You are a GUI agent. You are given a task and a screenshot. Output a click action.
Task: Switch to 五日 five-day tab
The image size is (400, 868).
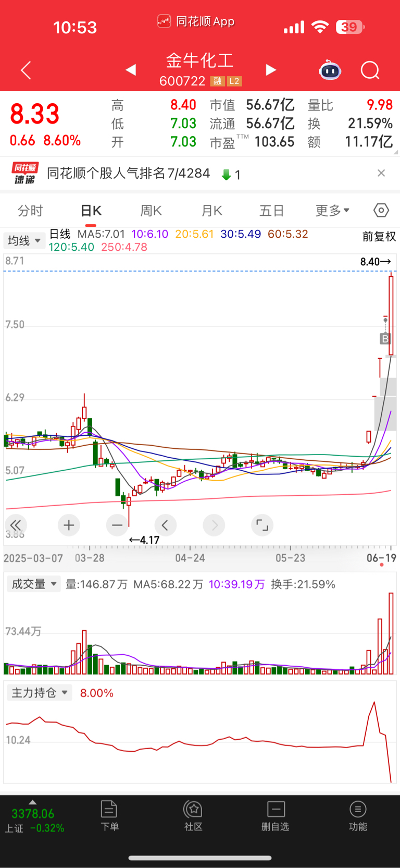coord(272,211)
